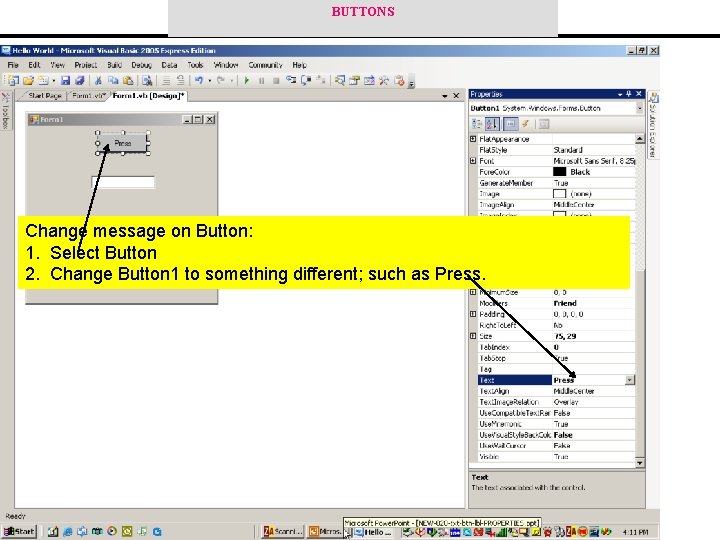This screenshot has width=720, height=540.
Task: Open Object Browser toolbar icon
Action: pyautogui.click(x=369, y=81)
